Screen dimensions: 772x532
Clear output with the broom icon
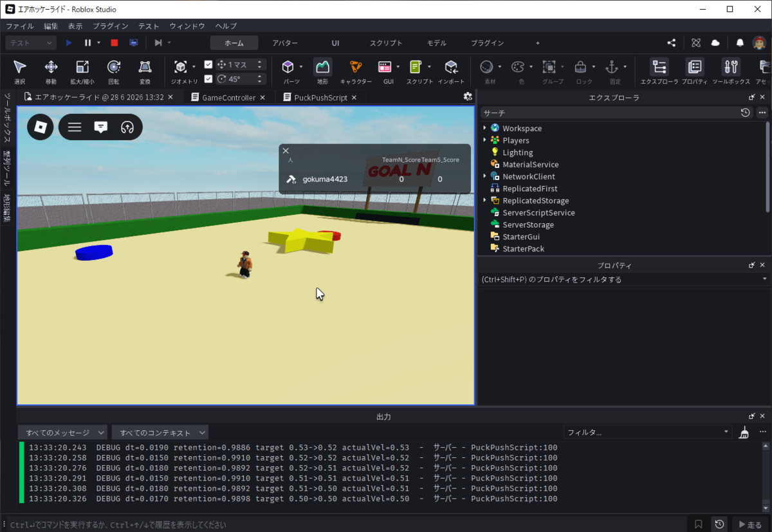coord(744,432)
